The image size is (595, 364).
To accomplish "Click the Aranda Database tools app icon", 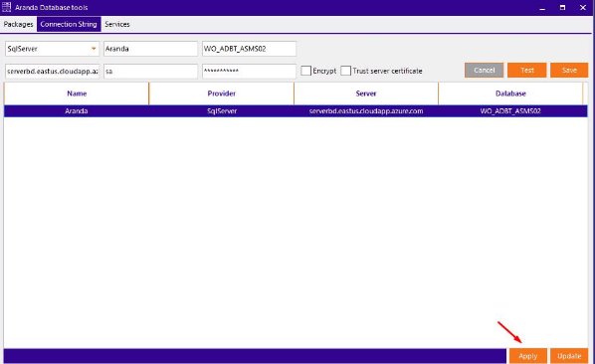I will [x=6, y=7].
